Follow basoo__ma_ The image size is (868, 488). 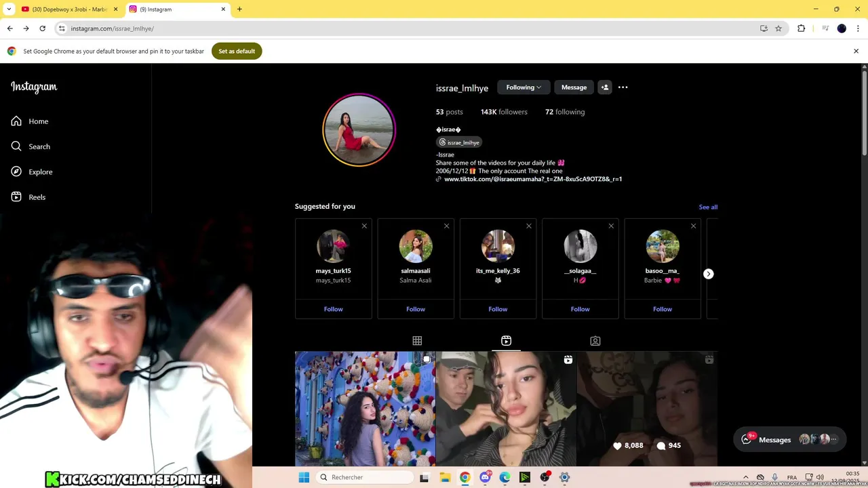(x=663, y=309)
